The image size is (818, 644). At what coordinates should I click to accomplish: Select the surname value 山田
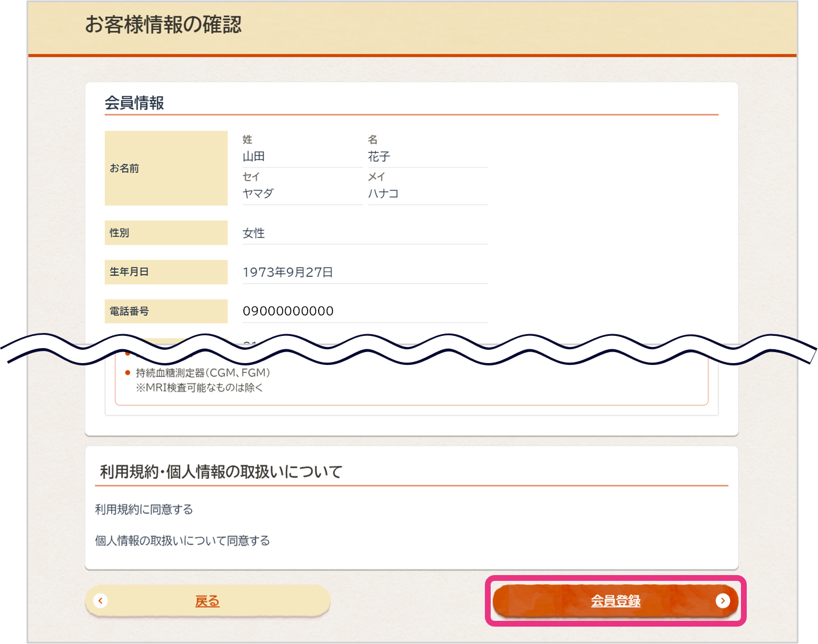(x=254, y=156)
